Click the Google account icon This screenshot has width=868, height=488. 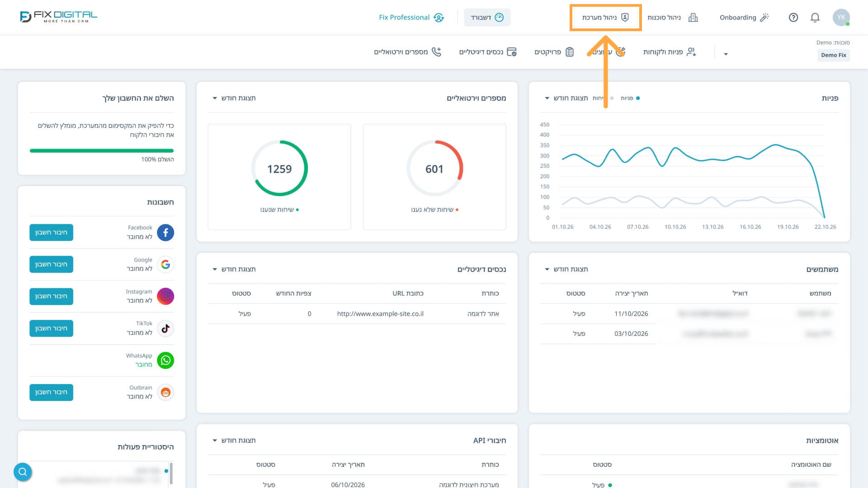click(165, 264)
